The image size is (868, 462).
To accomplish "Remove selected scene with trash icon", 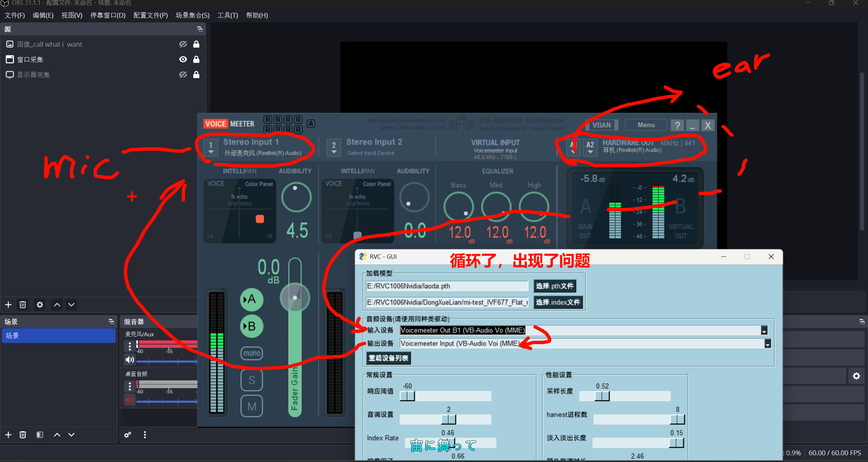I will pos(23,435).
